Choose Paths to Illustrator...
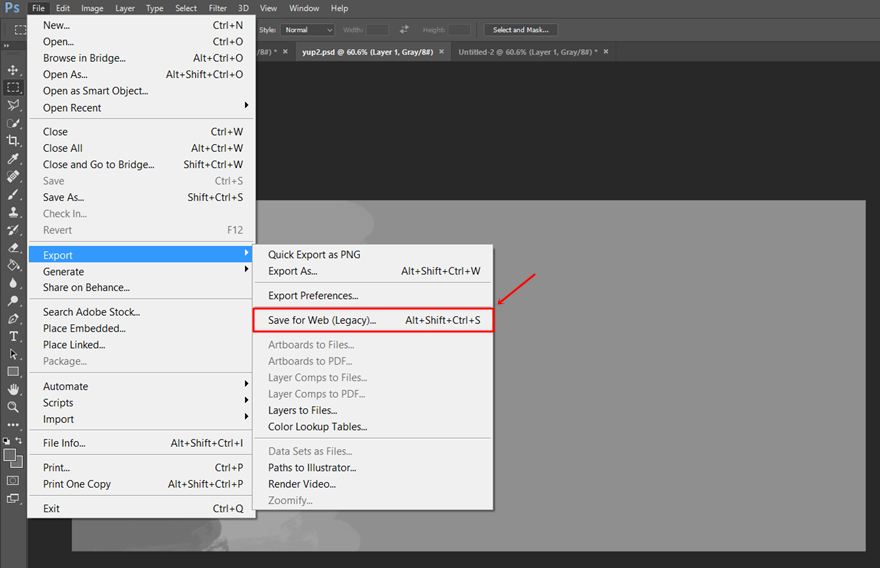 pos(373,468)
